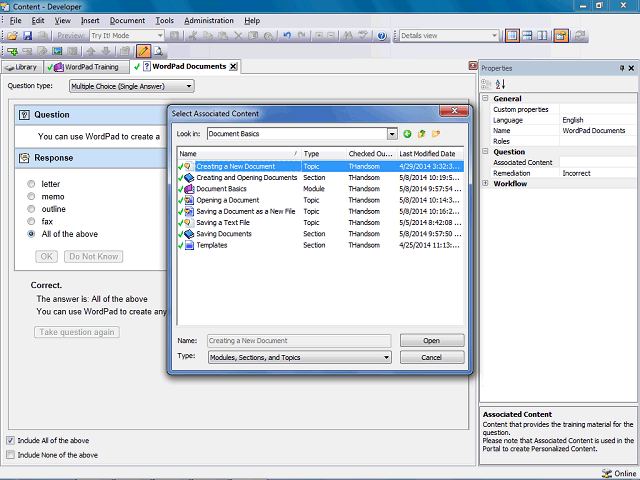Click the single-pane layout icon
Image resolution: width=640 pixels, height=480 pixels.
[512, 36]
